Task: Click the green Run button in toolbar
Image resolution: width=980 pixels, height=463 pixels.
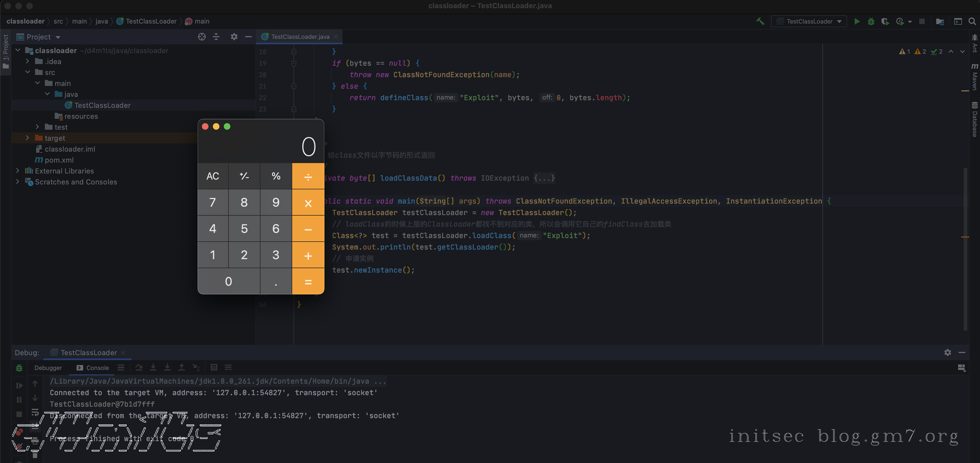Action: [x=857, y=21]
